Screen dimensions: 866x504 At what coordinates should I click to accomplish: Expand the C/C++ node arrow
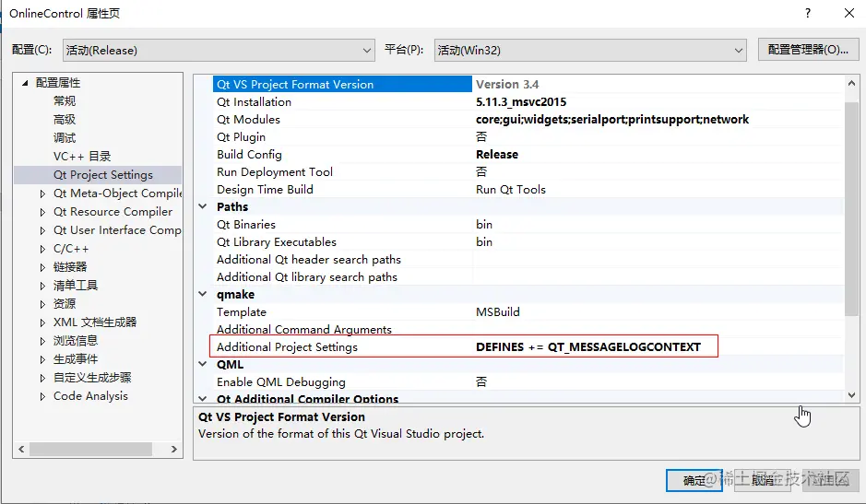click(x=42, y=249)
